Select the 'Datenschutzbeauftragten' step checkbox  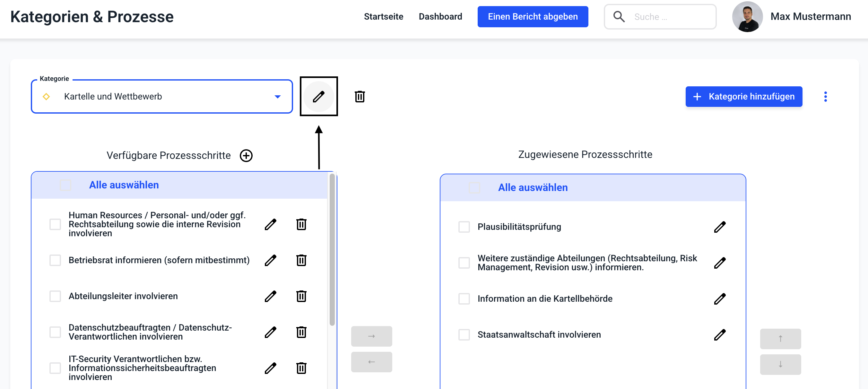[55, 332]
